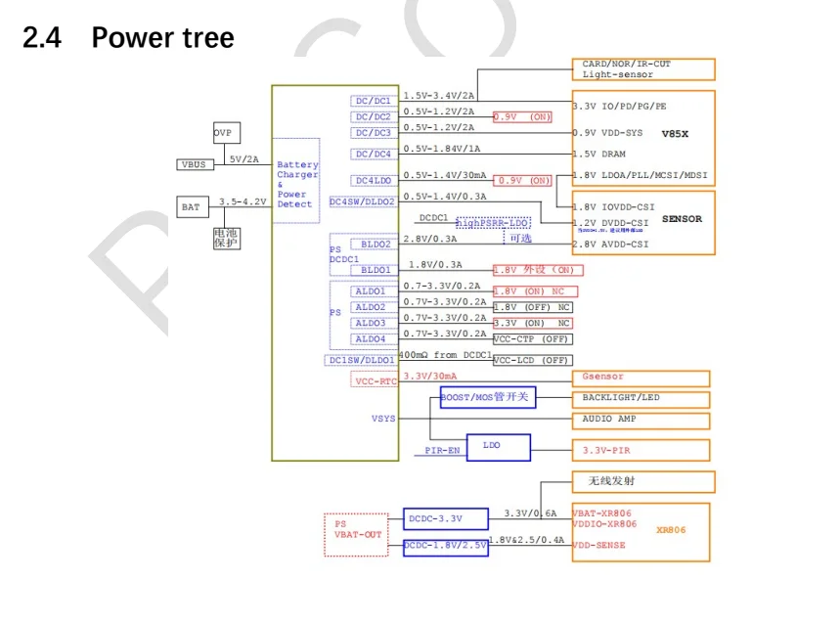840x624 pixels.
Task: Click the 3.3V-PIR box
Action: (641, 450)
